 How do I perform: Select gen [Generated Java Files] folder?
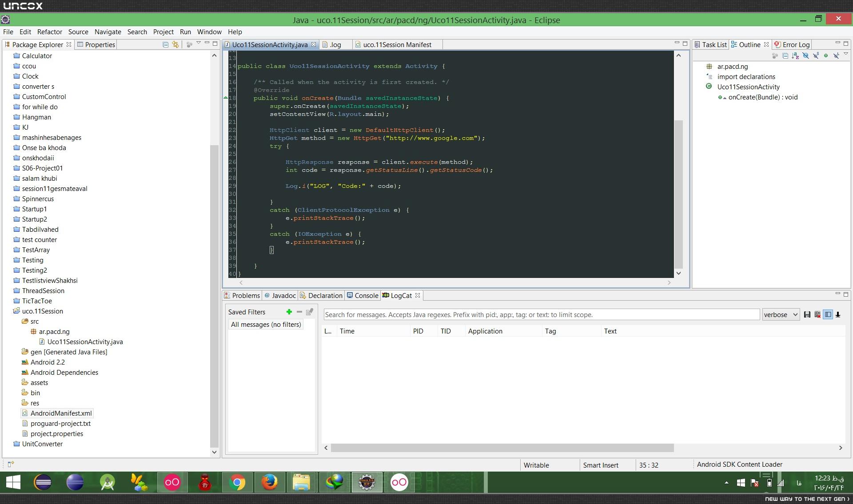point(68,352)
